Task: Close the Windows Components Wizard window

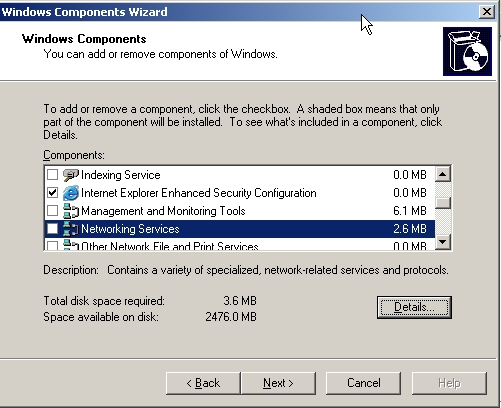Action: coord(487,12)
